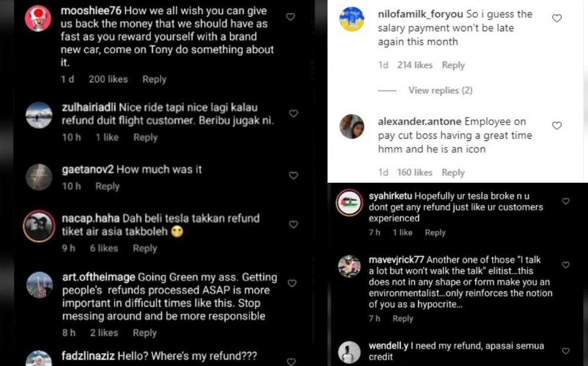Like gaetanov2's 'How much was it' comment
This screenshot has height=366, width=588.
[293, 175]
